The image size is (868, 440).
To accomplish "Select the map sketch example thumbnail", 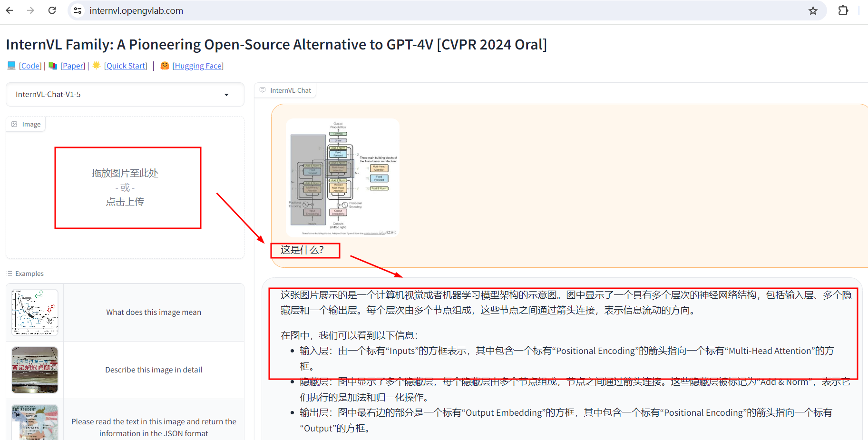I will tap(34, 312).
